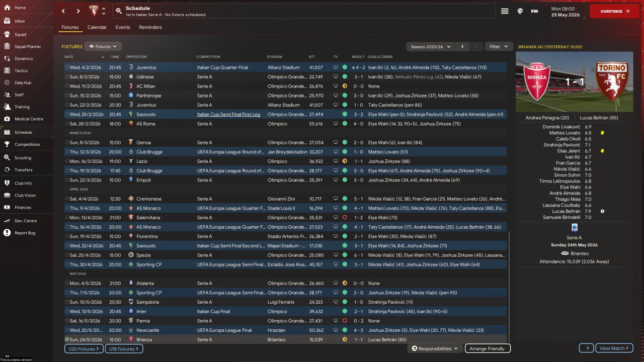Select the Inter Italian Cup Final row circle
This screenshot has height=362, width=644.
[x=67, y=311]
